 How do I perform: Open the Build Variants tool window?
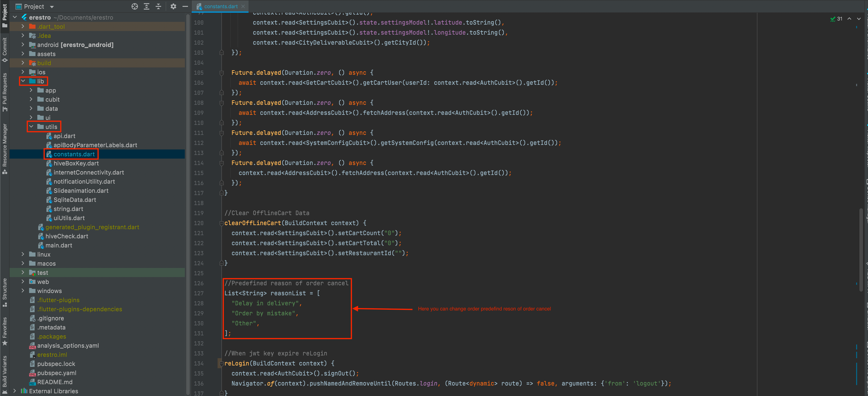click(4, 374)
